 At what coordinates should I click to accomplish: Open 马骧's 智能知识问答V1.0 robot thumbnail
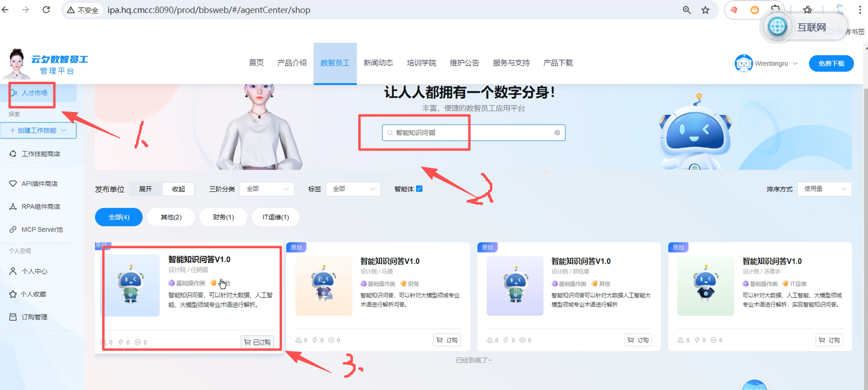324,286
